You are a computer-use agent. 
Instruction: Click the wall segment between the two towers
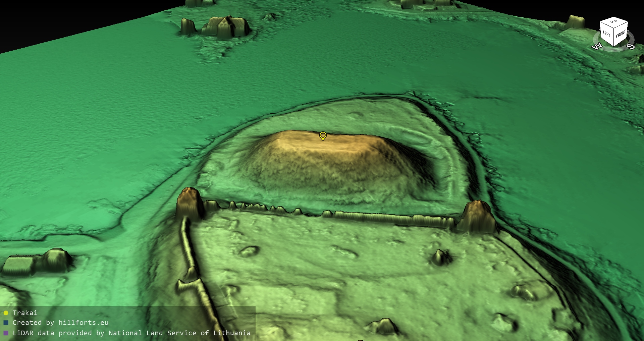pyautogui.click(x=369, y=216)
